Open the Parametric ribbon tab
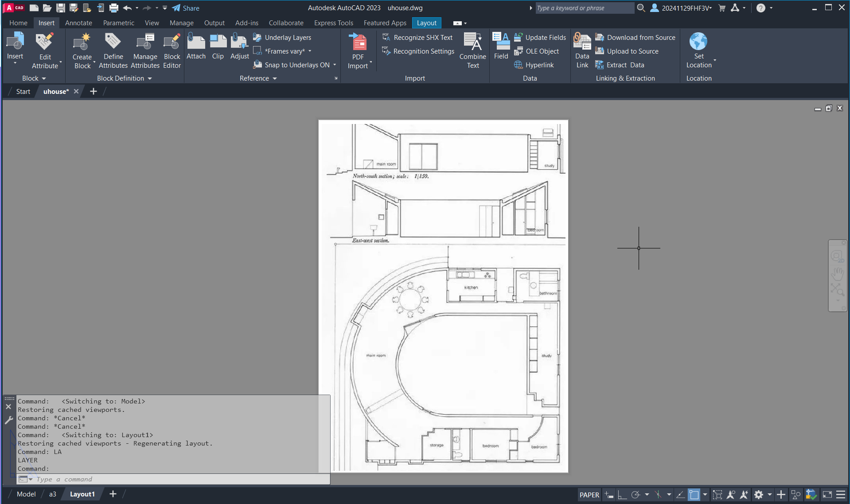 coord(118,23)
